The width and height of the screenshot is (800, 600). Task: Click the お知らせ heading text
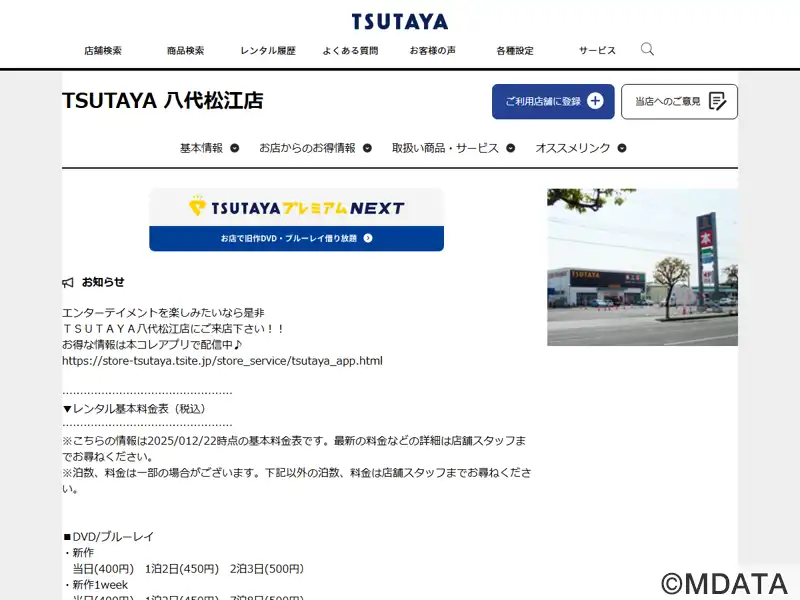click(x=103, y=282)
